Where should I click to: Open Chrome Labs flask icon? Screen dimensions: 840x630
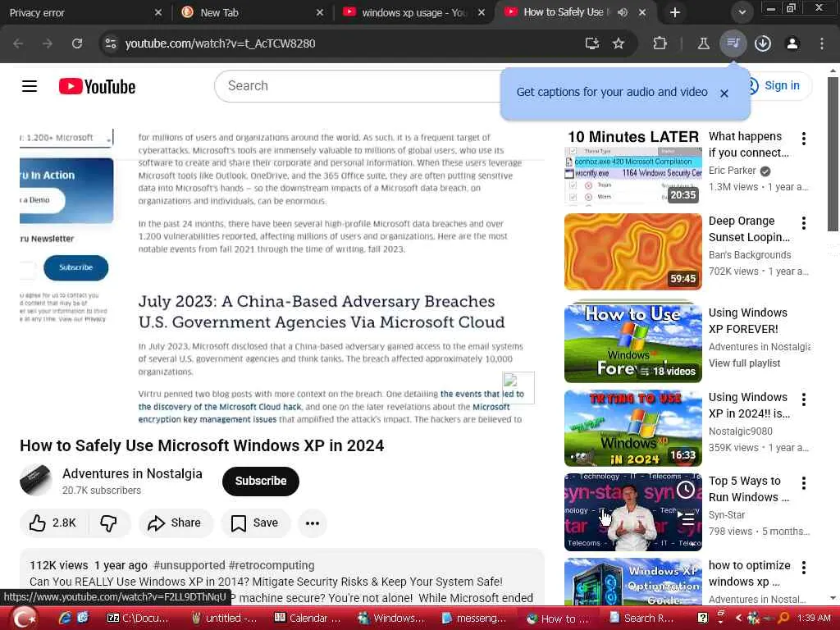tap(703, 43)
